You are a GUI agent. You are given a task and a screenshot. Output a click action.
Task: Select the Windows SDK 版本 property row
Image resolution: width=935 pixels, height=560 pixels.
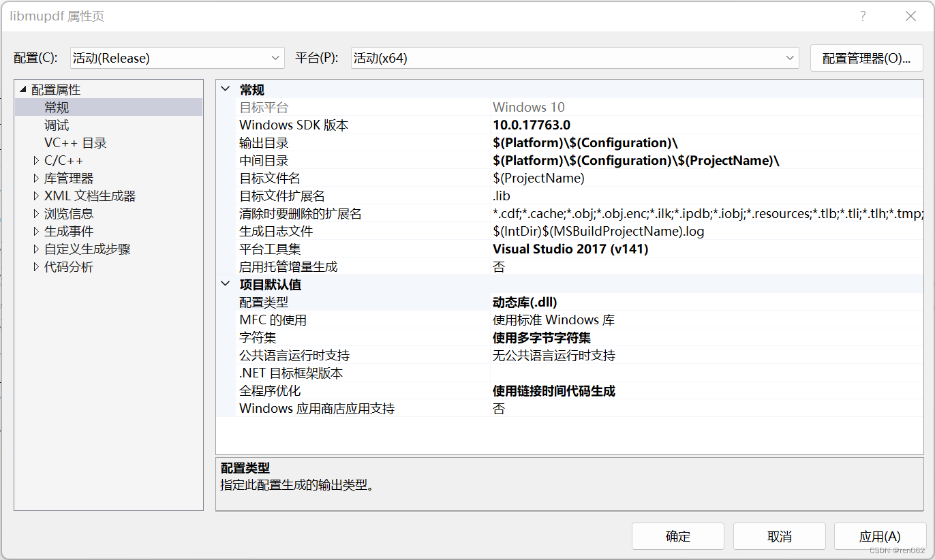(x=341, y=125)
